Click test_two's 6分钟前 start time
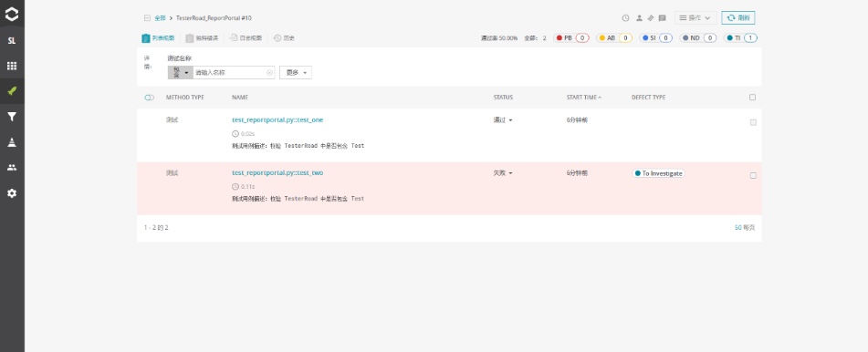 click(x=577, y=173)
